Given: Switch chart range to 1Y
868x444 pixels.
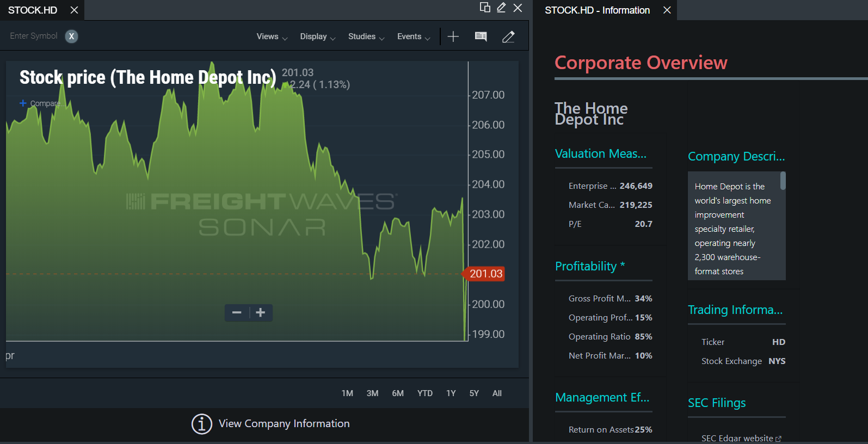Looking at the screenshot, I should 451,393.
